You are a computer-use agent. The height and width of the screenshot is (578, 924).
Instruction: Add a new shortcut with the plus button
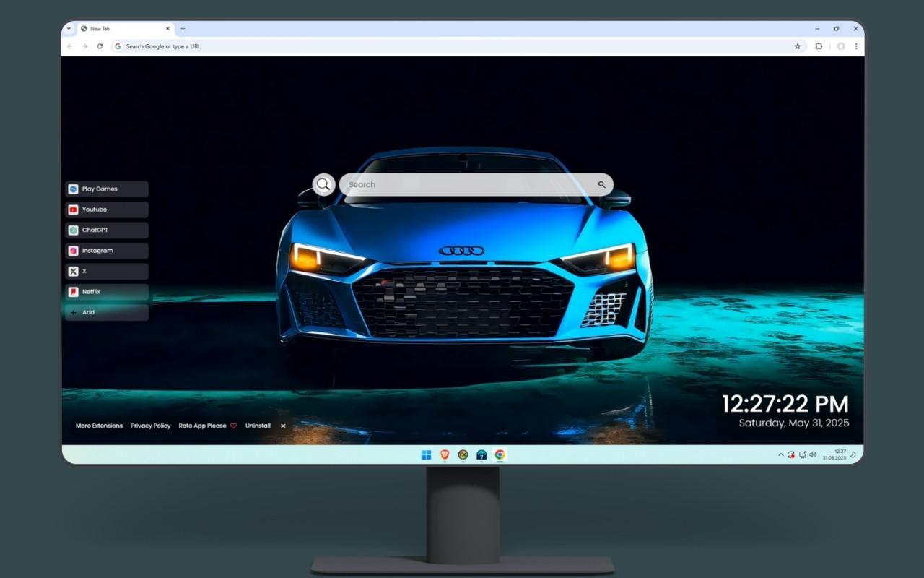point(107,313)
